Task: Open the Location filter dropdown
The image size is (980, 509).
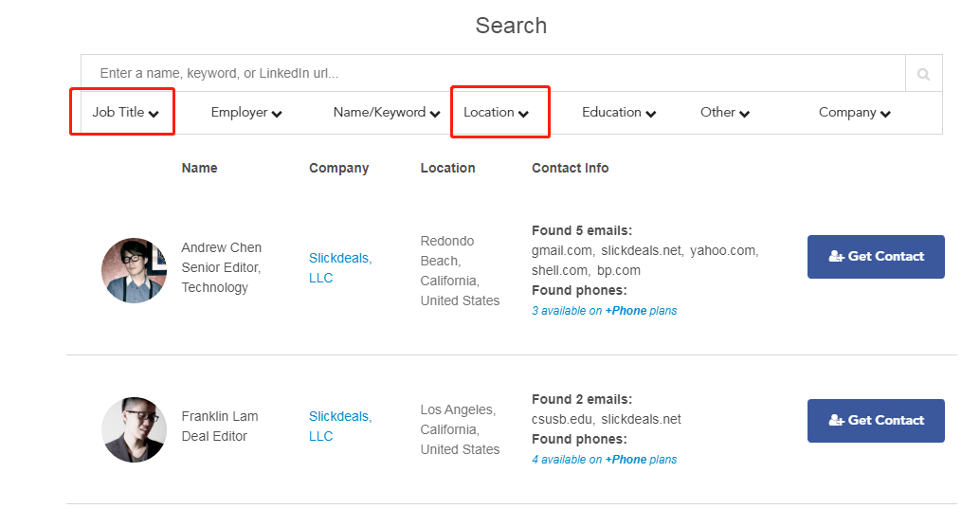Action: [496, 113]
